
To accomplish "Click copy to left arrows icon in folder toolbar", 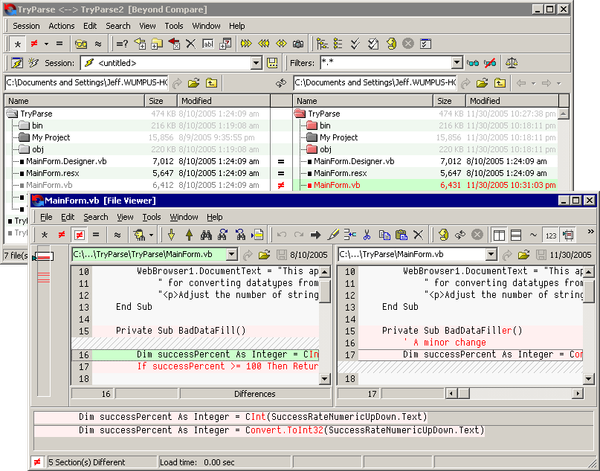I will 263,44.
